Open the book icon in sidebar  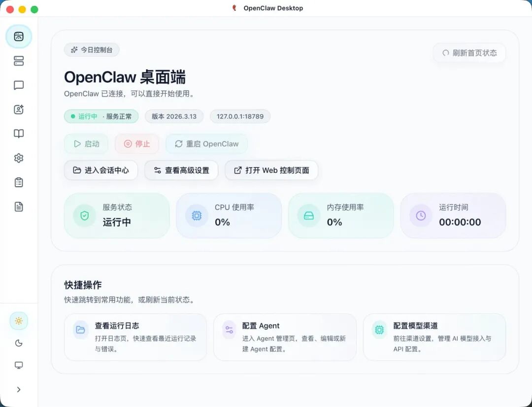click(x=19, y=134)
